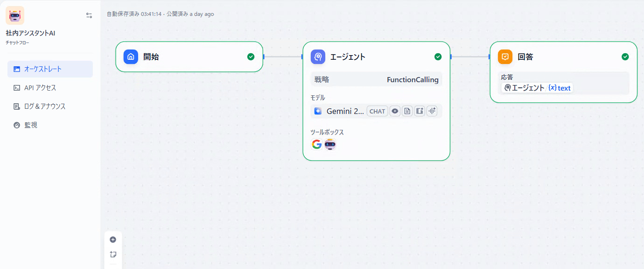Click the autosave status 自動保存済み text
Screen dimensions: 644x269
tap(123, 14)
